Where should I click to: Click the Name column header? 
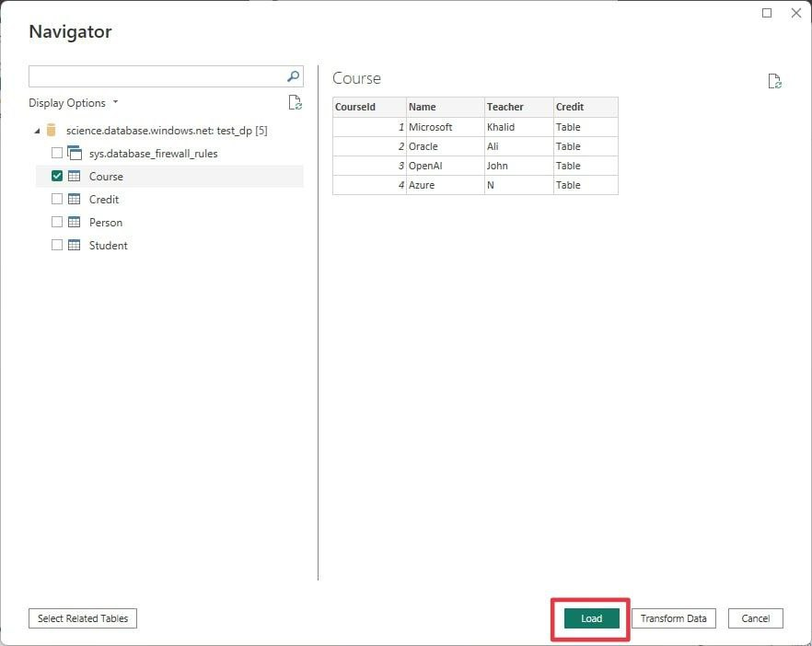(446, 107)
